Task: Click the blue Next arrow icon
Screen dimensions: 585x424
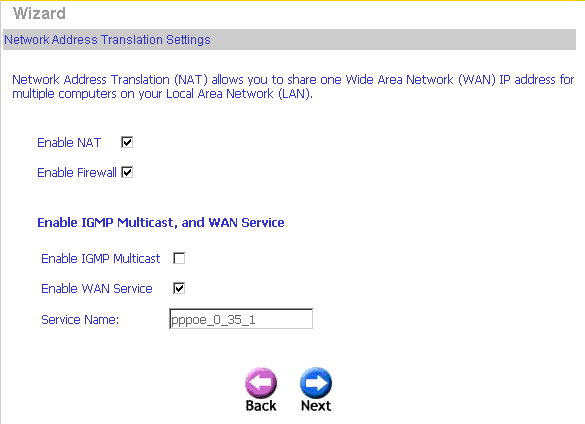Action: point(316,383)
